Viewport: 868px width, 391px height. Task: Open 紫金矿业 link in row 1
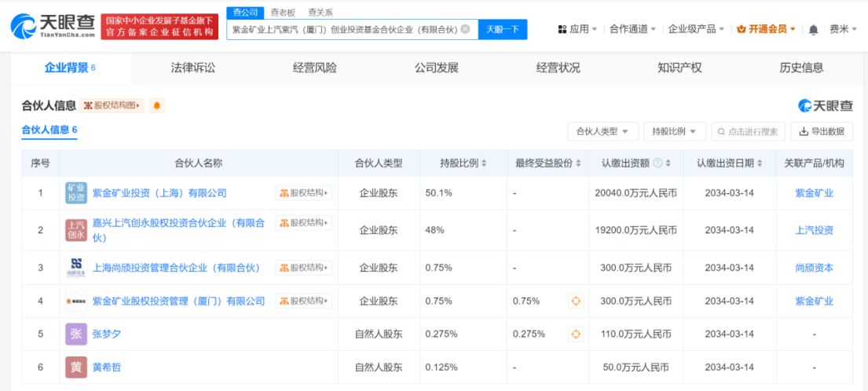click(x=815, y=193)
